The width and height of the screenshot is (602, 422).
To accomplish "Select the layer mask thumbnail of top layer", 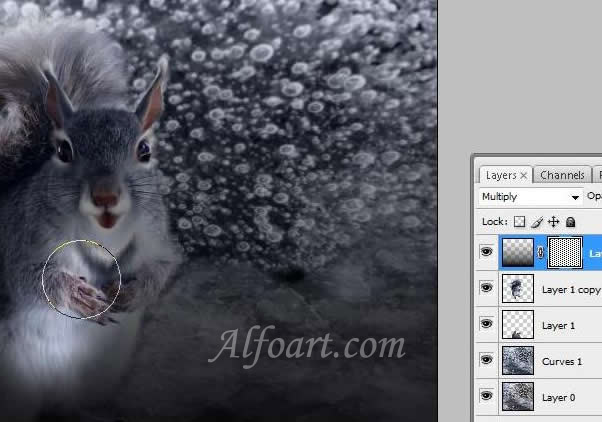I will [565, 254].
